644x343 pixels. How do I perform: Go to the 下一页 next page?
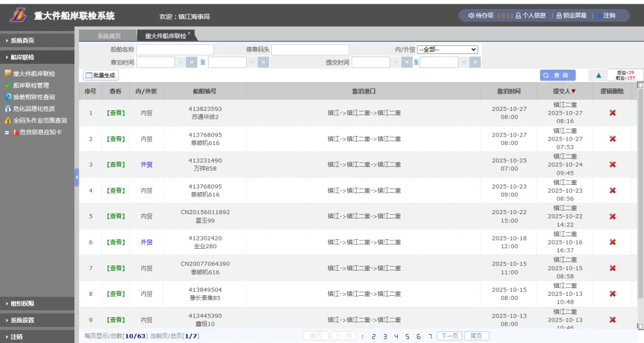(449, 336)
